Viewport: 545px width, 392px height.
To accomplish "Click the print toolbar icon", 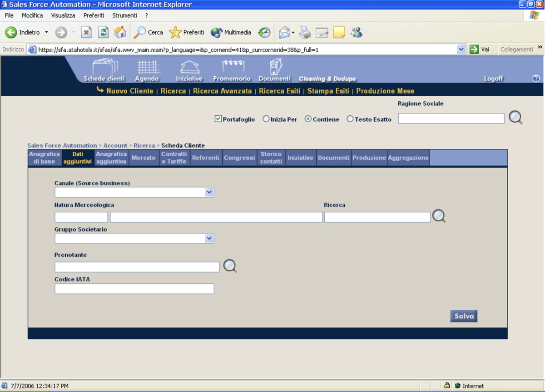I will (305, 32).
